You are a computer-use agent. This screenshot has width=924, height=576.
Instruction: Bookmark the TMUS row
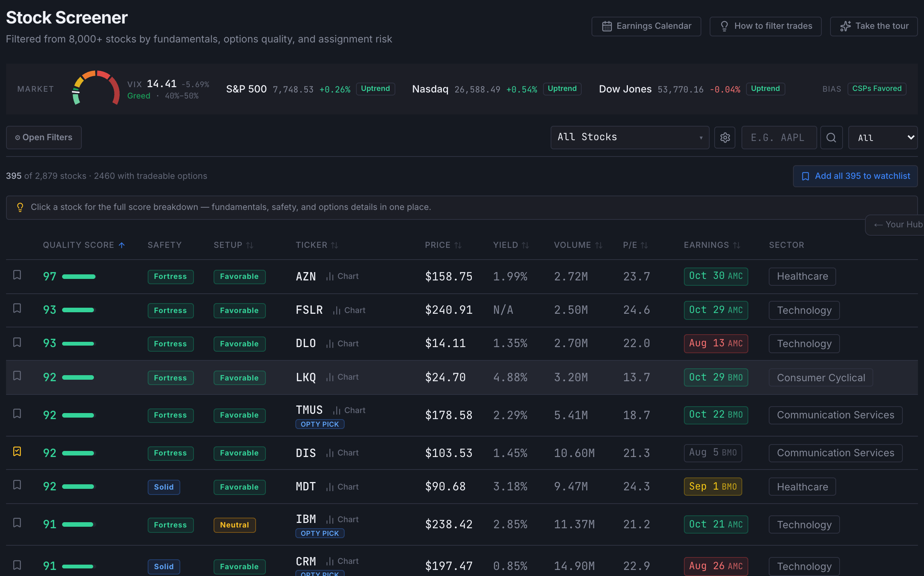[x=17, y=414]
